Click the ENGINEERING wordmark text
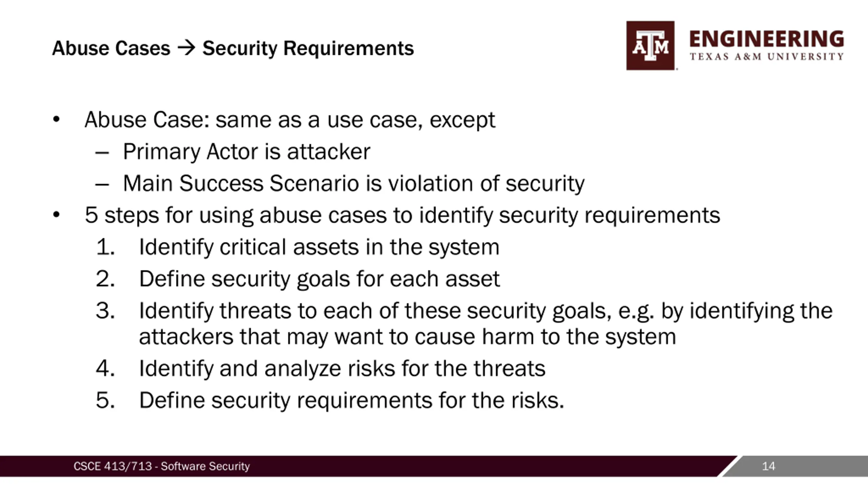The width and height of the screenshot is (868, 488). (x=767, y=39)
